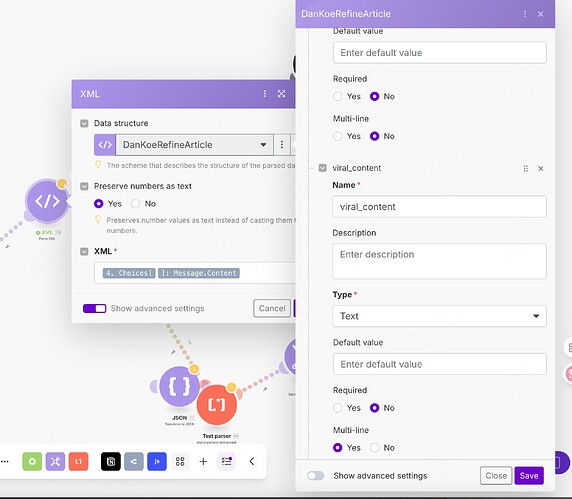Click the black Notion icon in bottom toolbar
This screenshot has height=499, width=572.
pyautogui.click(x=111, y=461)
